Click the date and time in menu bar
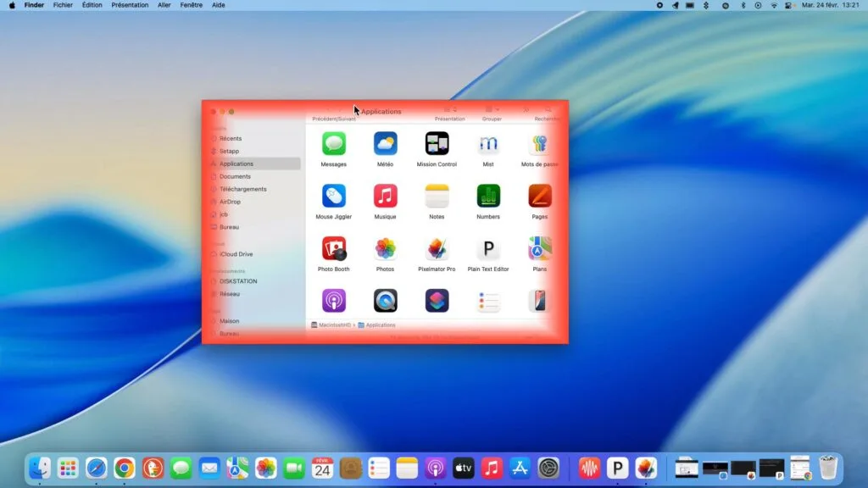Screen dimensions: 868x488 pyautogui.click(x=830, y=5)
